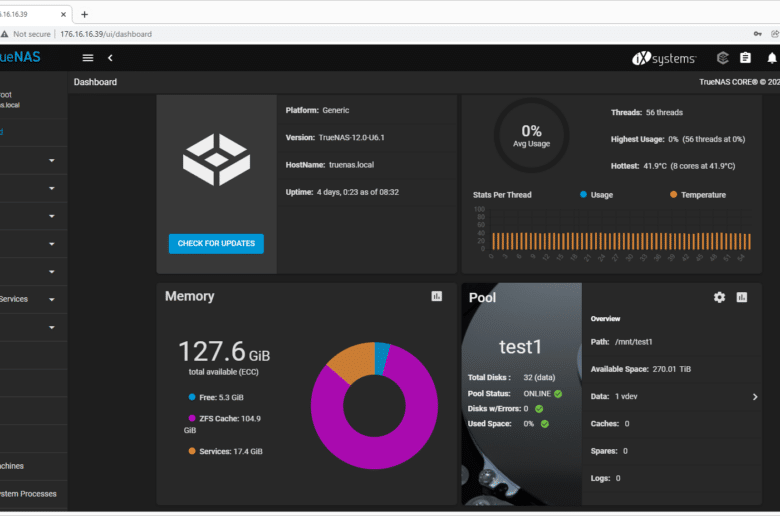Open Pool reports chart icon
Screen dimensions: 780x516
[x=742, y=298]
